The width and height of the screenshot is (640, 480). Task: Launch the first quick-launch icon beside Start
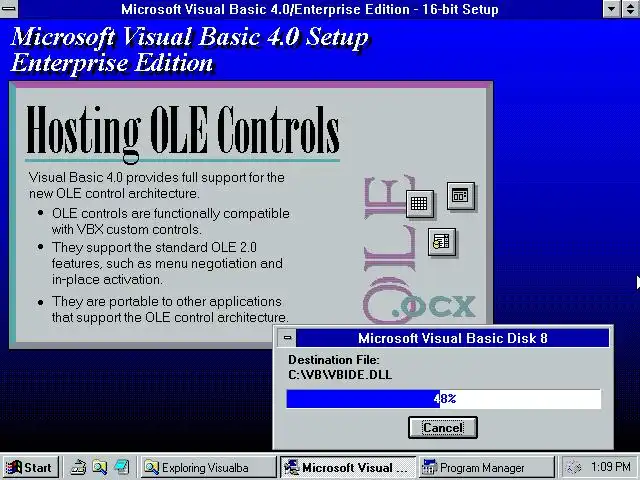pos(78,467)
